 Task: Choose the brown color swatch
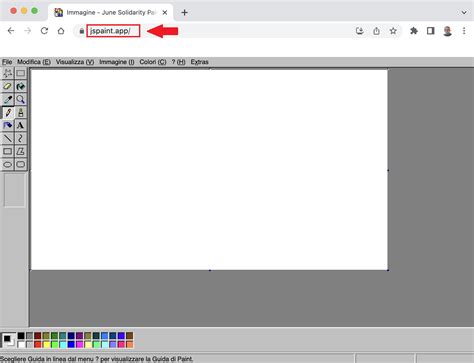click(x=129, y=336)
